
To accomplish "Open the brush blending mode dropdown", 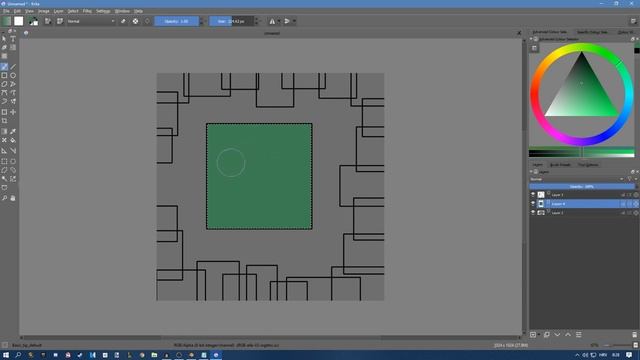I will click(x=91, y=21).
